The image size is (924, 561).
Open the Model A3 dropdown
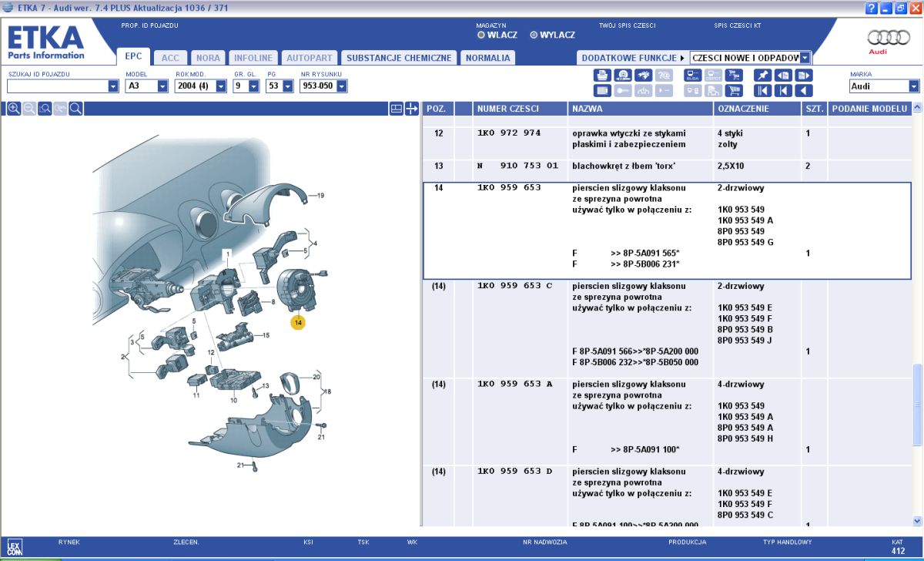(162, 86)
